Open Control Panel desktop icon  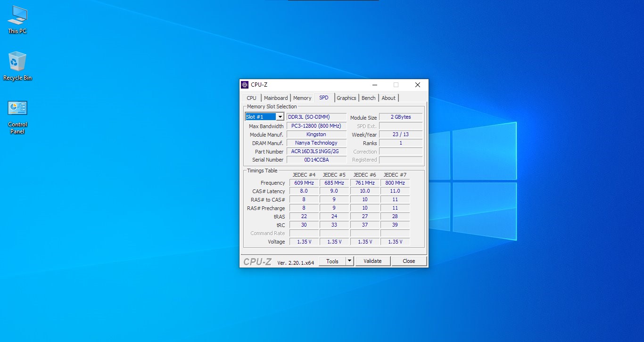pos(17,116)
